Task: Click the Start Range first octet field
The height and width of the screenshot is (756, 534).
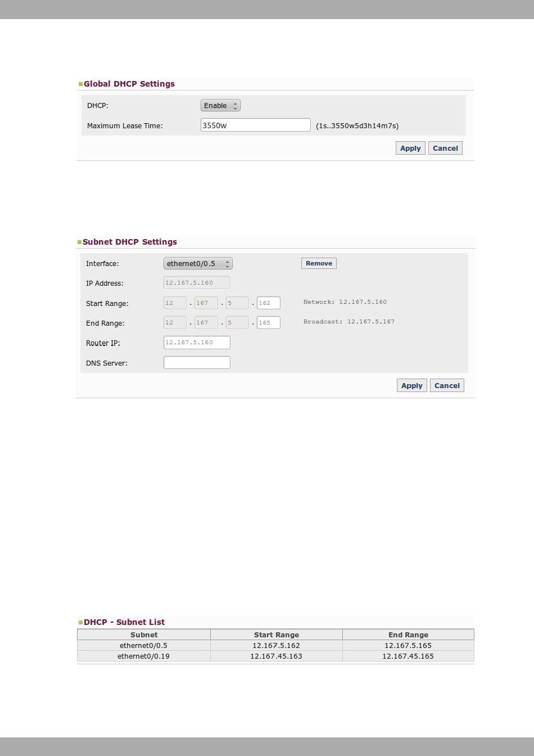Action: [x=175, y=303]
